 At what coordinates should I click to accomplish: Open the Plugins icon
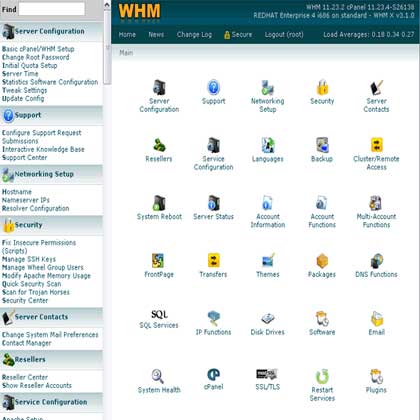376,376
